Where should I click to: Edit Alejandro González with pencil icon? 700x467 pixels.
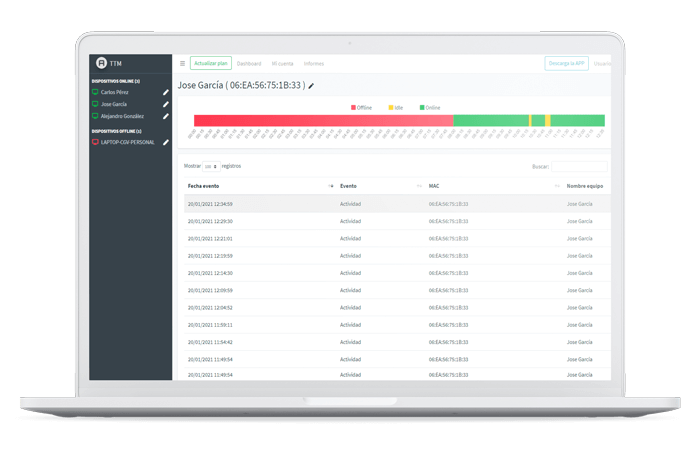click(x=166, y=116)
